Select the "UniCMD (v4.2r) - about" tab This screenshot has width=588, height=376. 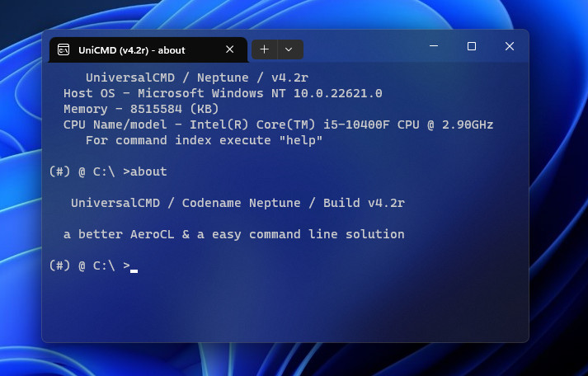(x=148, y=49)
